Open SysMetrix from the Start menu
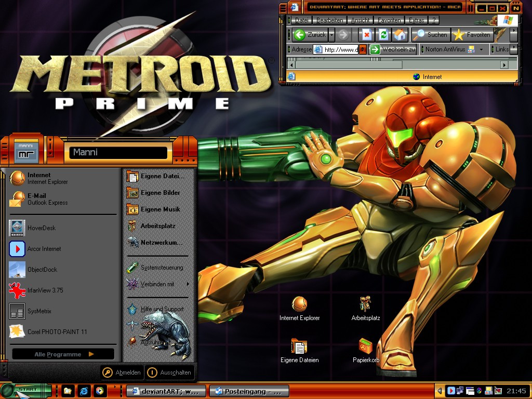 coord(63,311)
